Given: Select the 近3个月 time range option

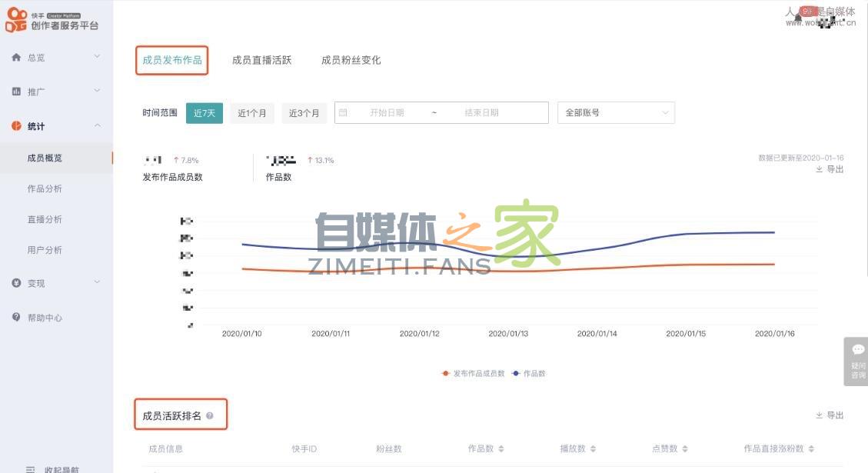Looking at the screenshot, I should [303, 112].
